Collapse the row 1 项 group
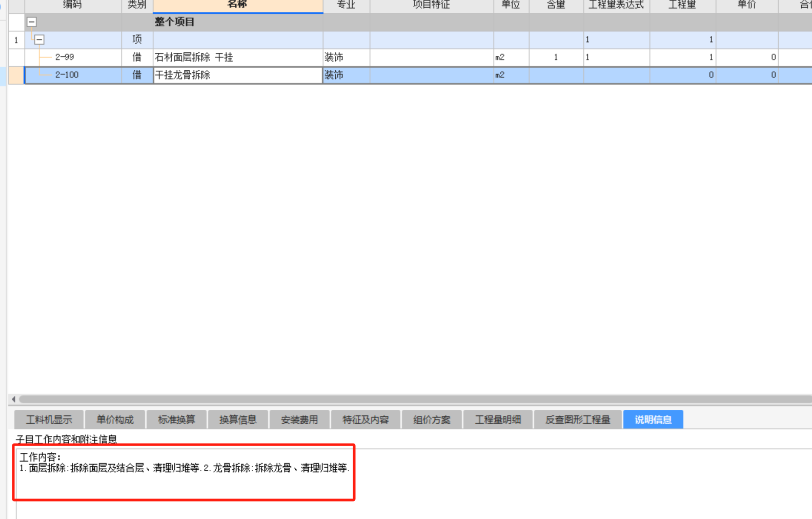812x519 pixels. [39, 39]
